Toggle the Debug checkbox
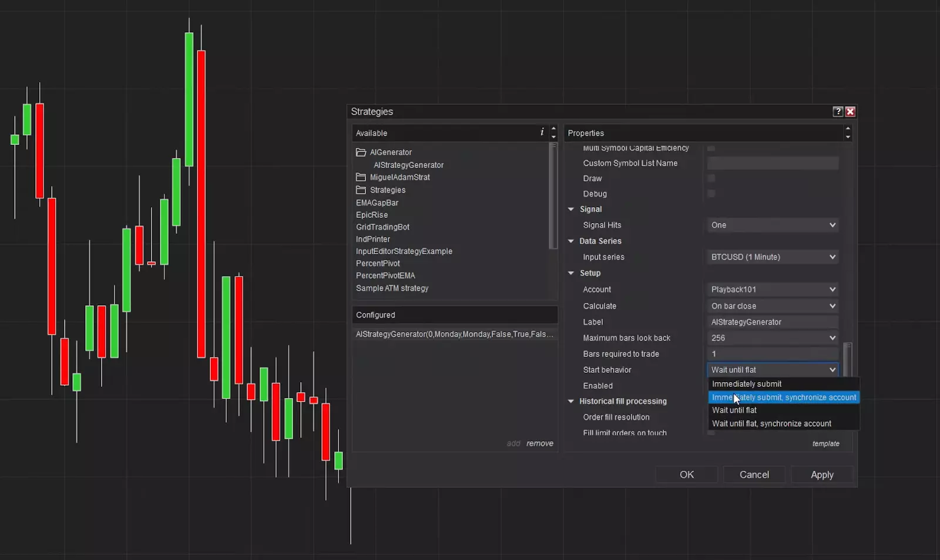940x560 pixels. (x=711, y=194)
